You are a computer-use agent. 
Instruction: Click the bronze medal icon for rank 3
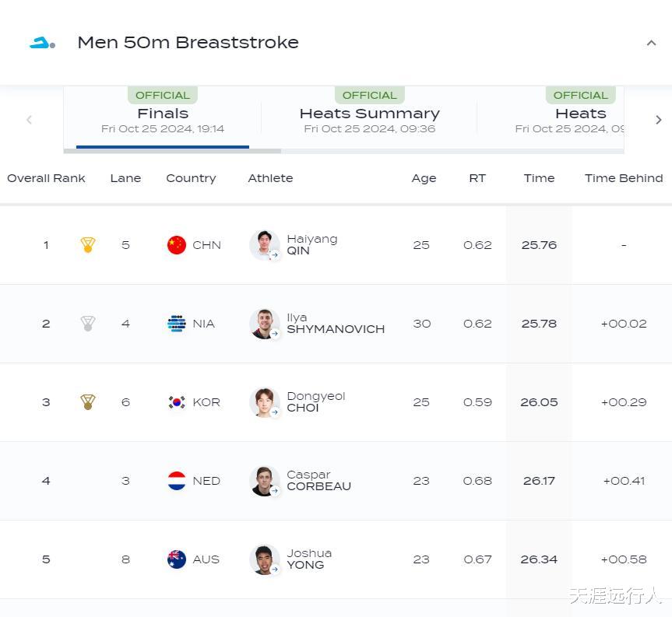click(88, 402)
